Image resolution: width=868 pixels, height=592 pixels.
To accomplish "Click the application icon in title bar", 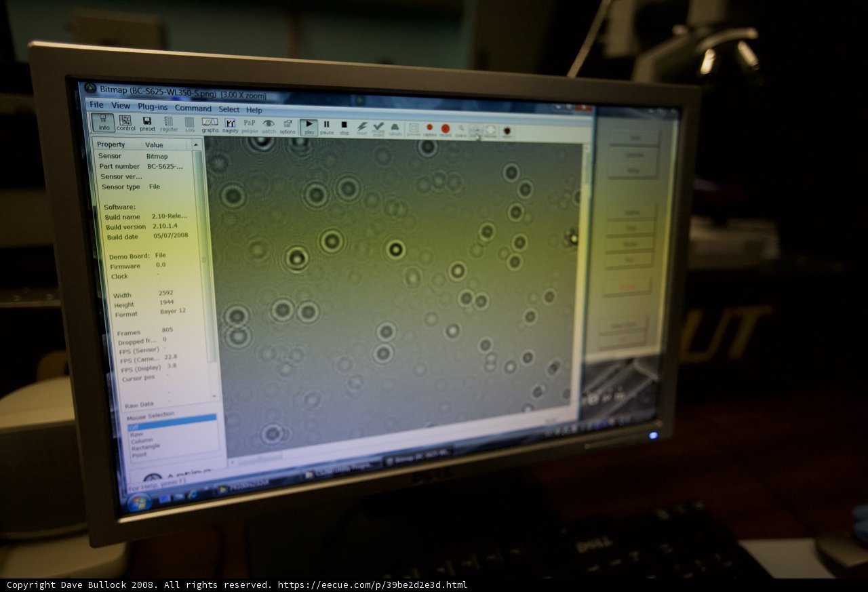I will click(x=90, y=89).
